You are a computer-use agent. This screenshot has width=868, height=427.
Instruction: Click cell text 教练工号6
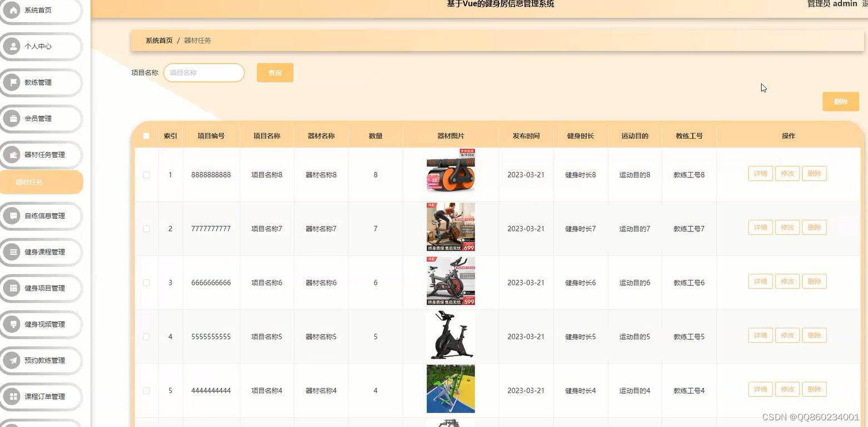[689, 283]
